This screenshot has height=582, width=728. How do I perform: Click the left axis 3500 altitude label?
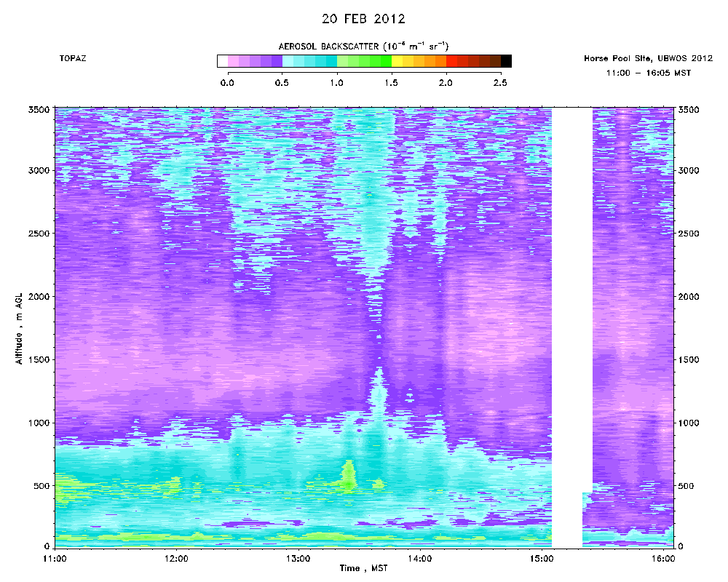(39, 110)
